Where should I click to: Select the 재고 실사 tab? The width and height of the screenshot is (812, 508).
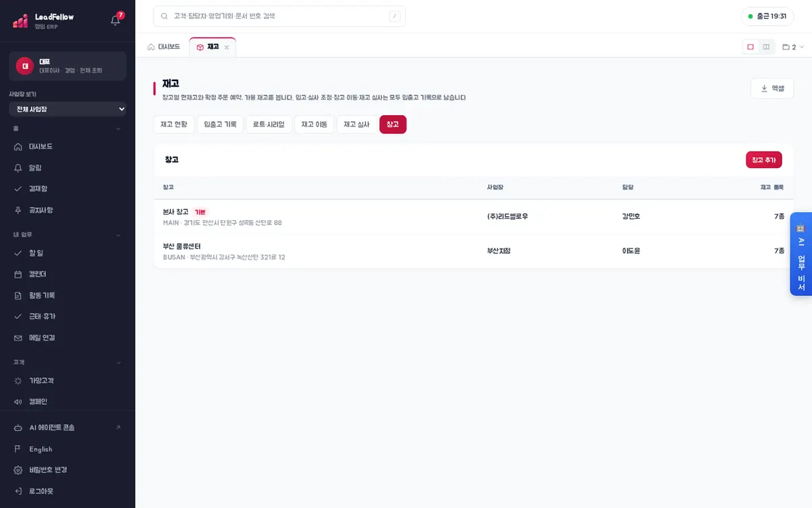(x=357, y=125)
